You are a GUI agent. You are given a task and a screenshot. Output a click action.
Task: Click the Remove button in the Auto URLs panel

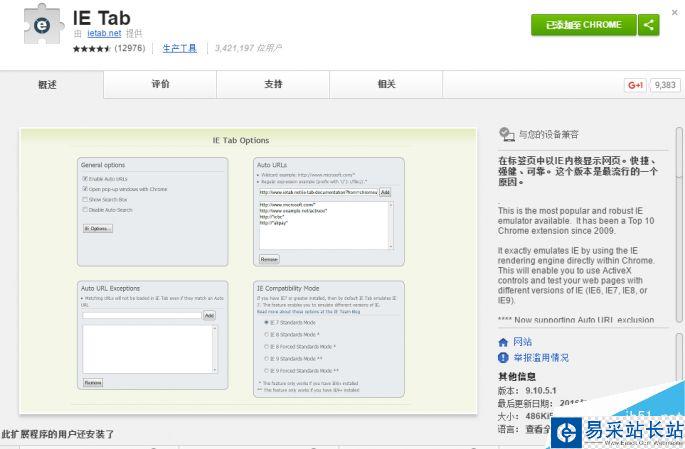coord(269,259)
